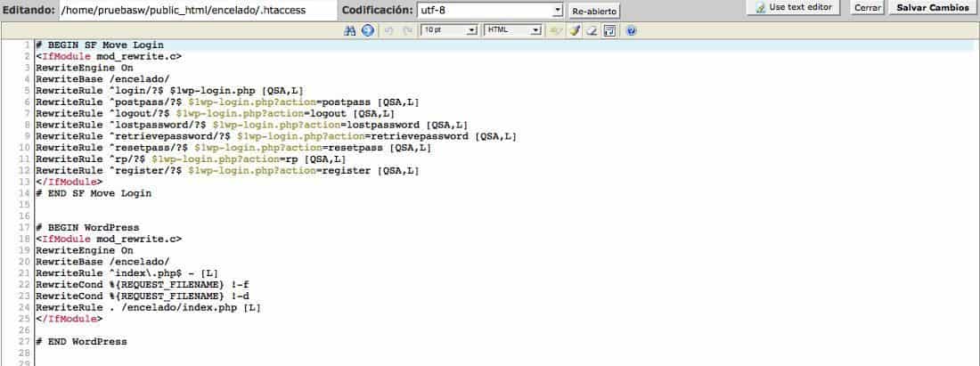Screen dimensions: 980x366
Task: Undo the last edit
Action: pyautogui.click(x=388, y=30)
